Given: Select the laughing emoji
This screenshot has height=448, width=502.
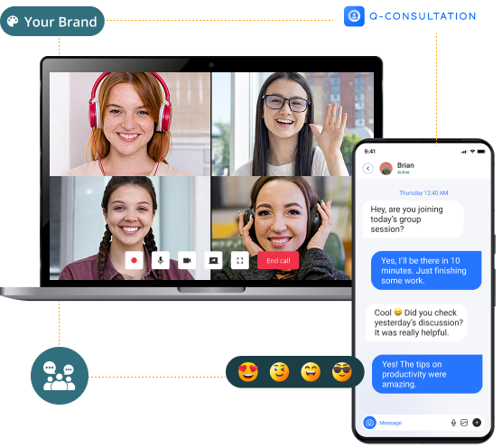Looking at the screenshot, I should [311, 373].
